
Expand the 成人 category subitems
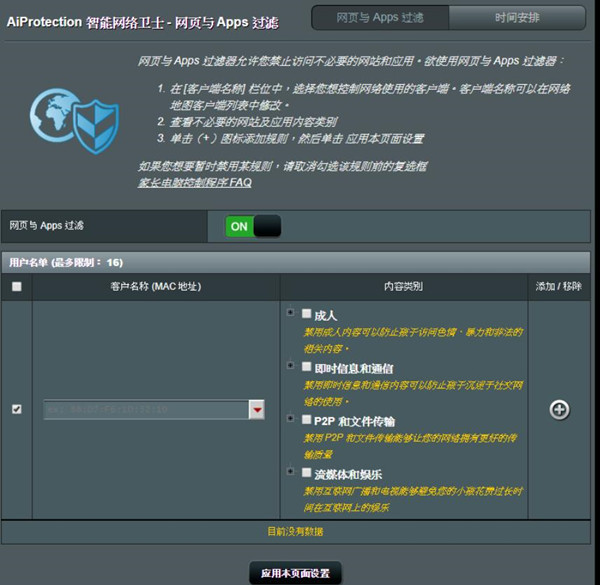point(290,314)
